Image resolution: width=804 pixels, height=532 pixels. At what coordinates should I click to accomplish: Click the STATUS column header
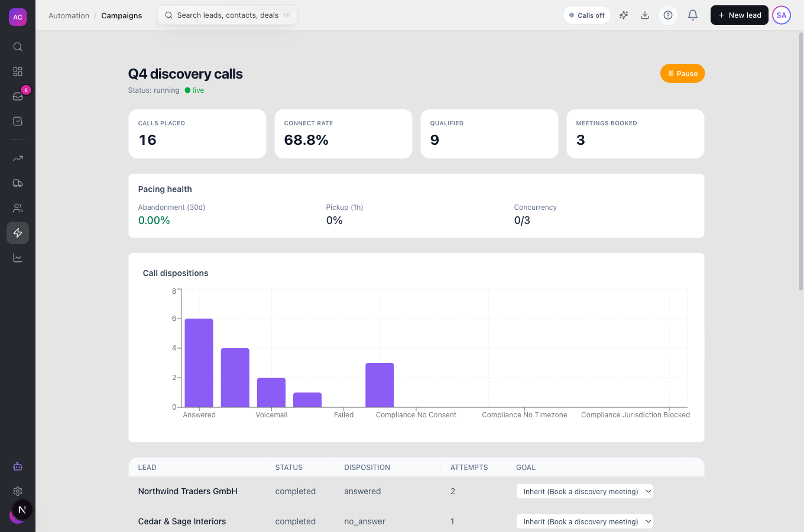[x=289, y=468]
